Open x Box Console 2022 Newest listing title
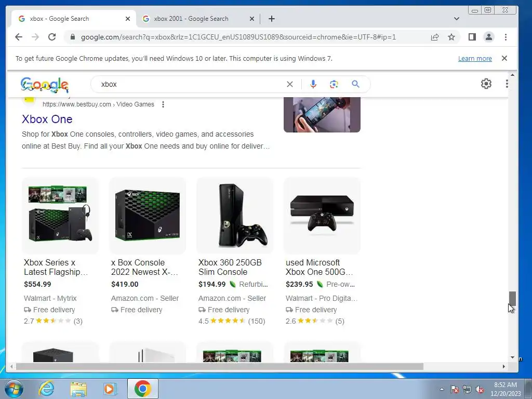 144,267
